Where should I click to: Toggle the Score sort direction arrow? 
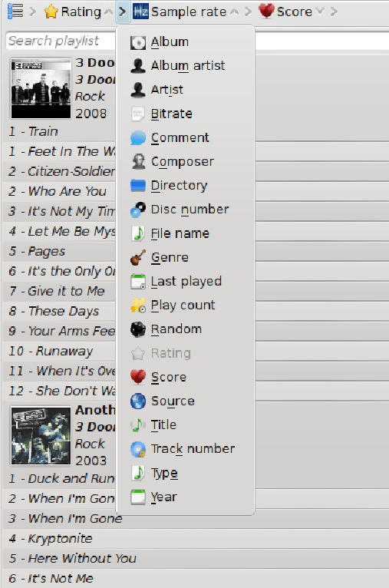[x=320, y=12]
